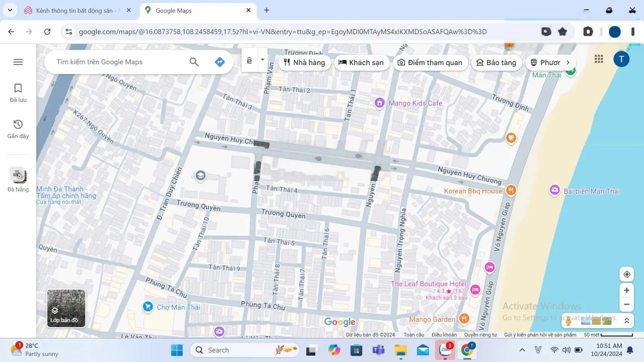Select the Mango Garden restaurant marker
The image size is (644, 362).
(464, 319)
